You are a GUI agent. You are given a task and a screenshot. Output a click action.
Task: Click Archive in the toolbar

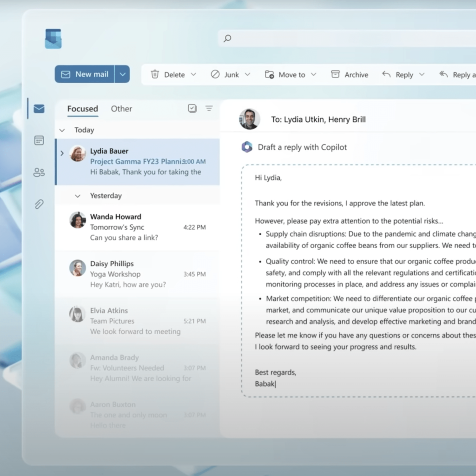click(350, 74)
